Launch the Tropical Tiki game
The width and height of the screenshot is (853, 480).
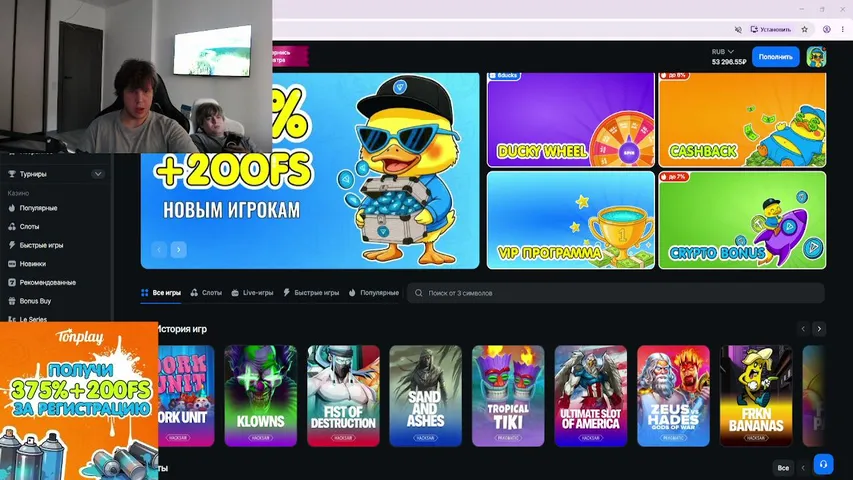pyautogui.click(x=508, y=396)
